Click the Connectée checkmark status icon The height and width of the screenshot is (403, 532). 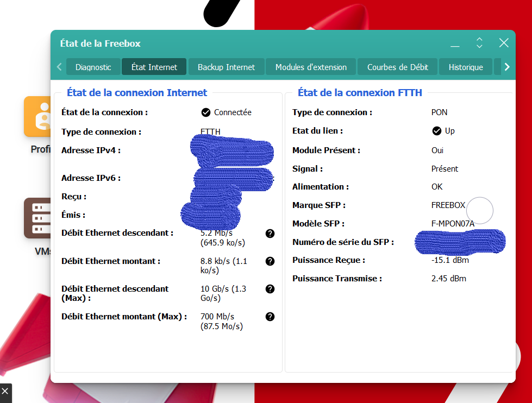[x=205, y=112]
